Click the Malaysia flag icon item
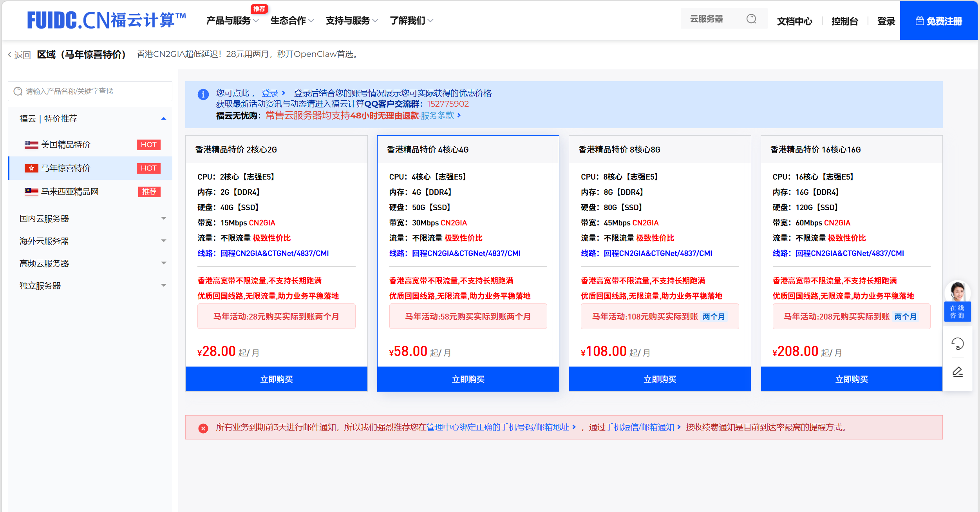This screenshot has height=512, width=980. [31, 192]
